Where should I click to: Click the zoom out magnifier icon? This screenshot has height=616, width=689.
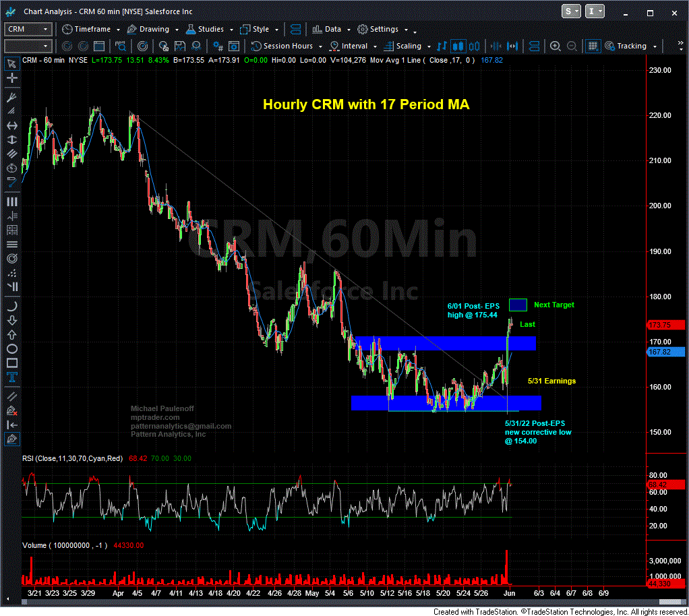click(x=572, y=46)
